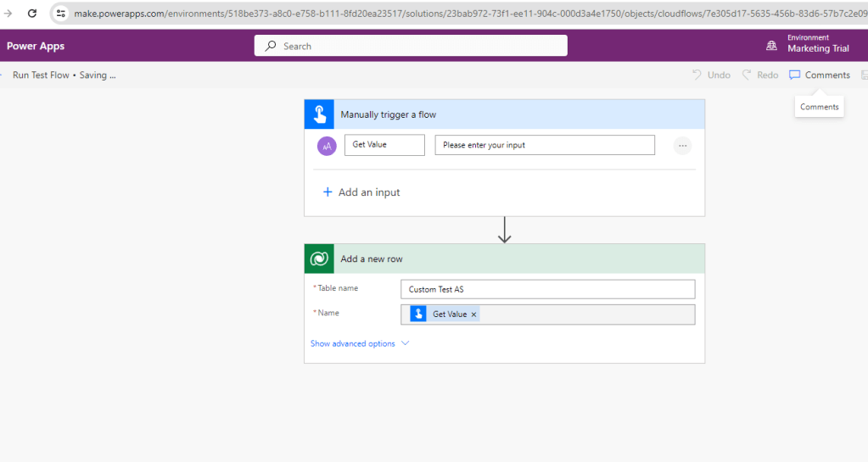Click the purple text-type avatar icon
868x462 pixels.
coord(327,146)
